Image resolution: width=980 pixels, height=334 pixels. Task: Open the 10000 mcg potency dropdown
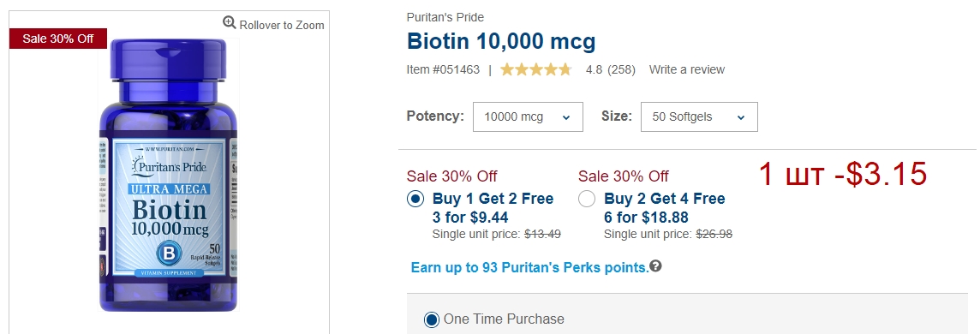(529, 116)
